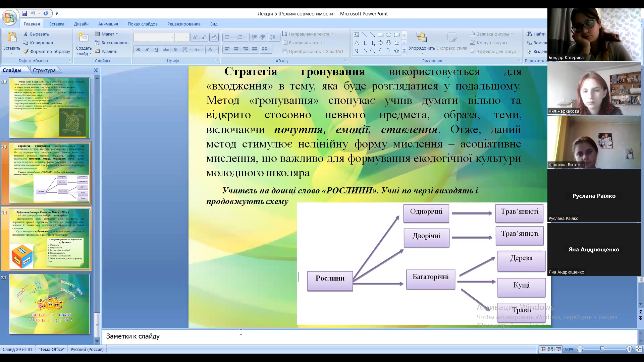This screenshot has width=644, height=362.
Task: Toggle underline (Ч) formatting
Action: (x=156, y=50)
